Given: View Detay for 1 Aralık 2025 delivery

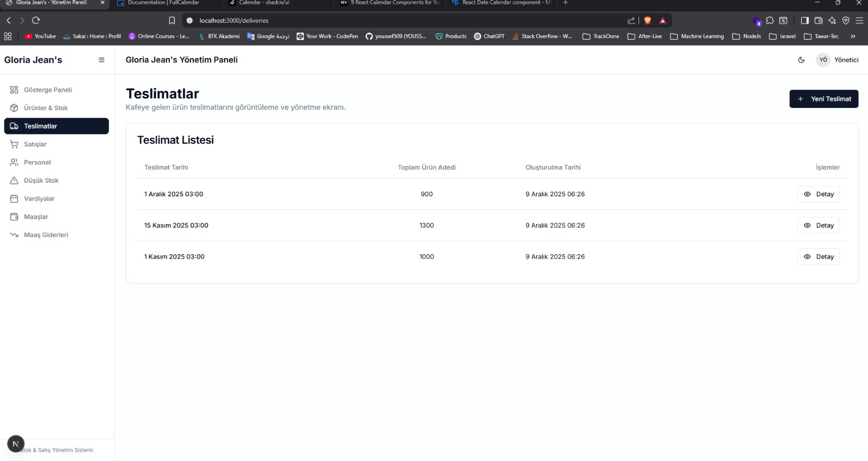Looking at the screenshot, I should (818, 194).
